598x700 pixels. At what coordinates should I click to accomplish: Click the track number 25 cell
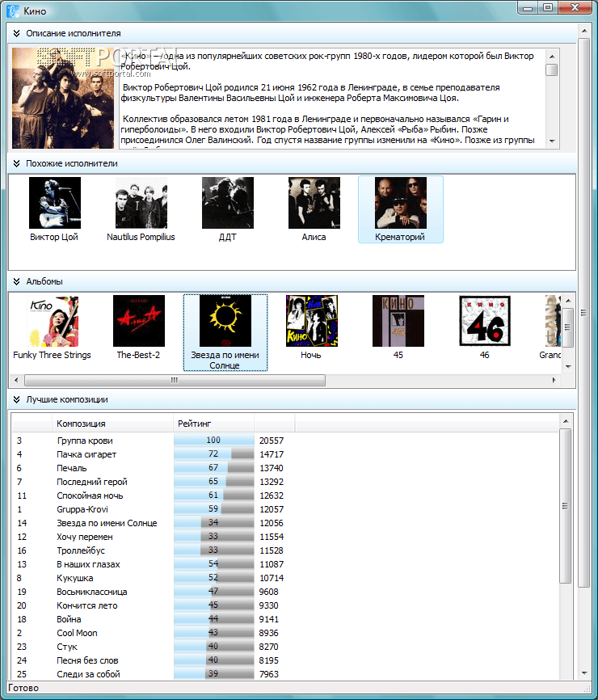point(22,675)
